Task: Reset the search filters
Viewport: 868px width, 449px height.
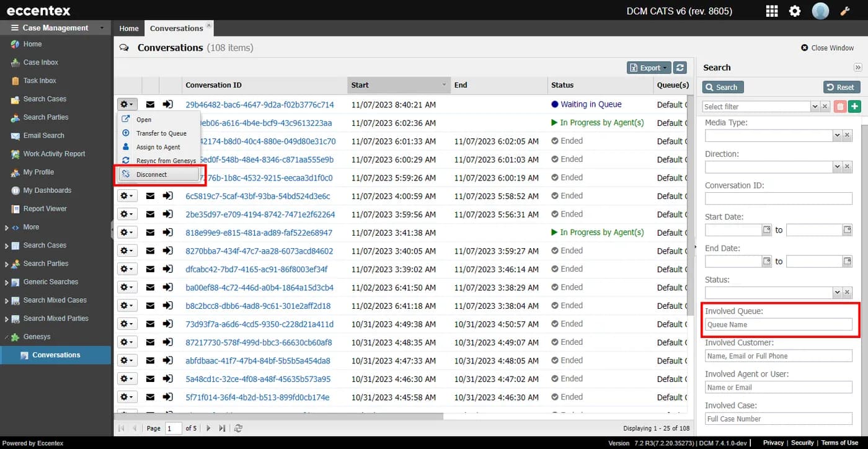Action: 841,87
